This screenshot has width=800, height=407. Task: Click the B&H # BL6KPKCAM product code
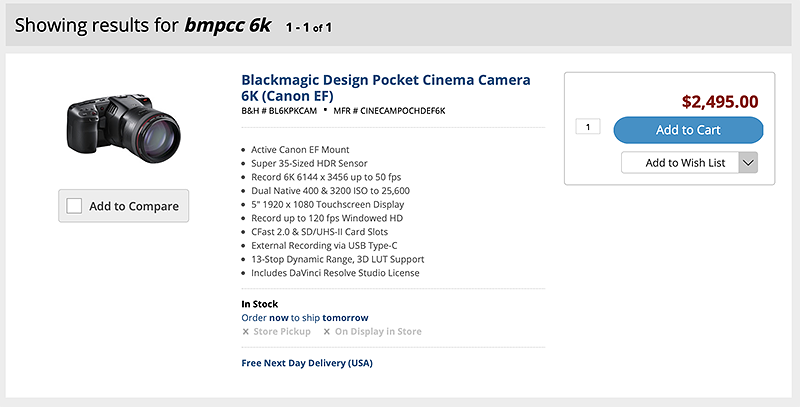pyautogui.click(x=279, y=111)
